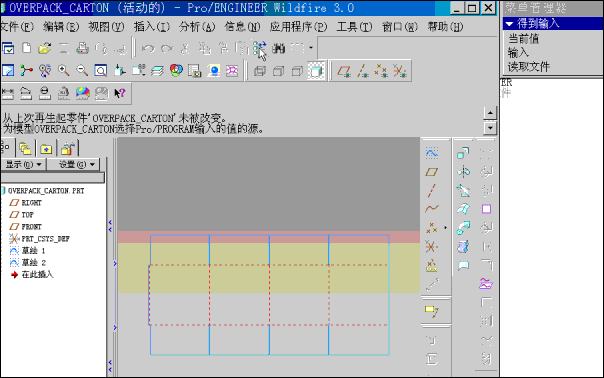The height and width of the screenshot is (378, 604).
Task: Select the TOP datum plane in tree
Action: 27,215
